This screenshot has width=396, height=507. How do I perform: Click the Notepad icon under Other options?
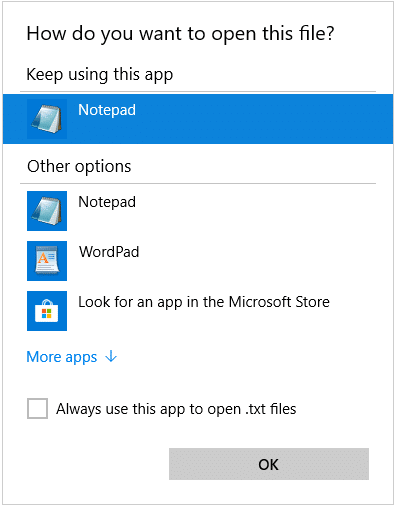(x=47, y=211)
